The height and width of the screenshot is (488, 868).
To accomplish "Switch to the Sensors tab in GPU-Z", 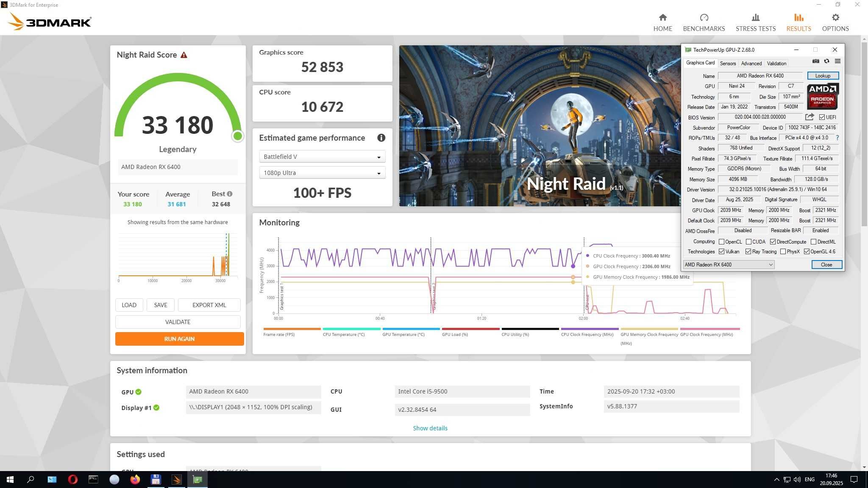I will 728,64.
